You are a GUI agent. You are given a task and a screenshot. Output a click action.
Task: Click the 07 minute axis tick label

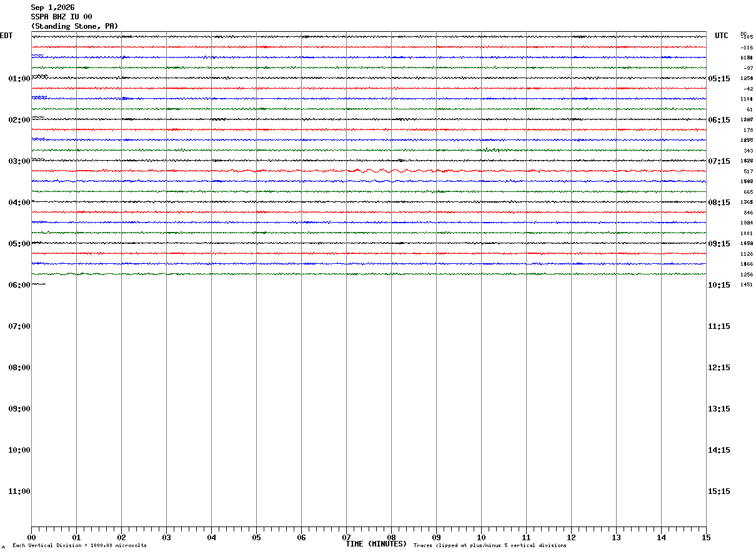346,538
